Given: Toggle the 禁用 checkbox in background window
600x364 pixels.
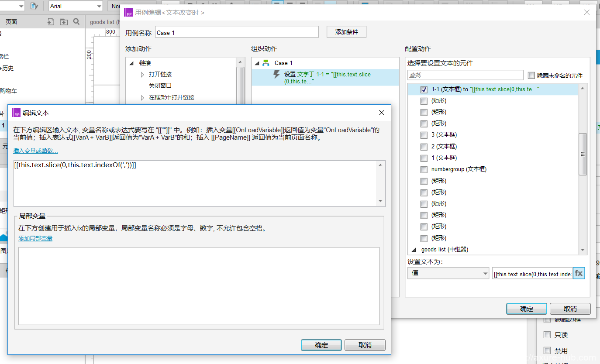Looking at the screenshot, I should pyautogui.click(x=547, y=350).
